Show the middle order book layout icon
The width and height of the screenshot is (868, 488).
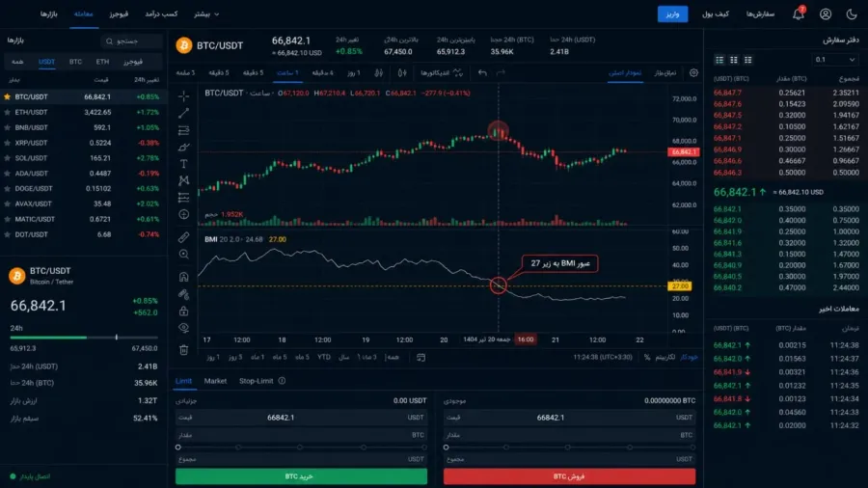[x=734, y=60]
